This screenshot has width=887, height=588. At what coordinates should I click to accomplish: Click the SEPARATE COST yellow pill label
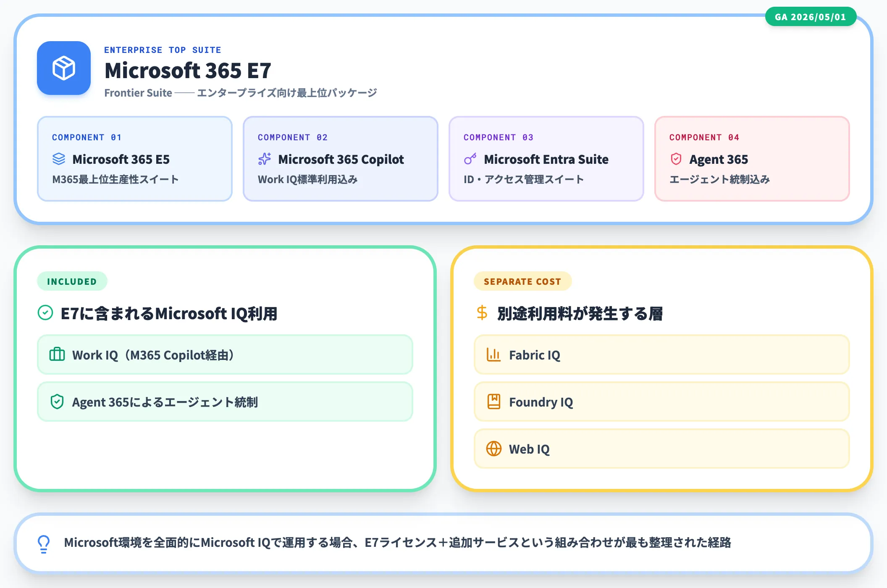pyautogui.click(x=522, y=281)
